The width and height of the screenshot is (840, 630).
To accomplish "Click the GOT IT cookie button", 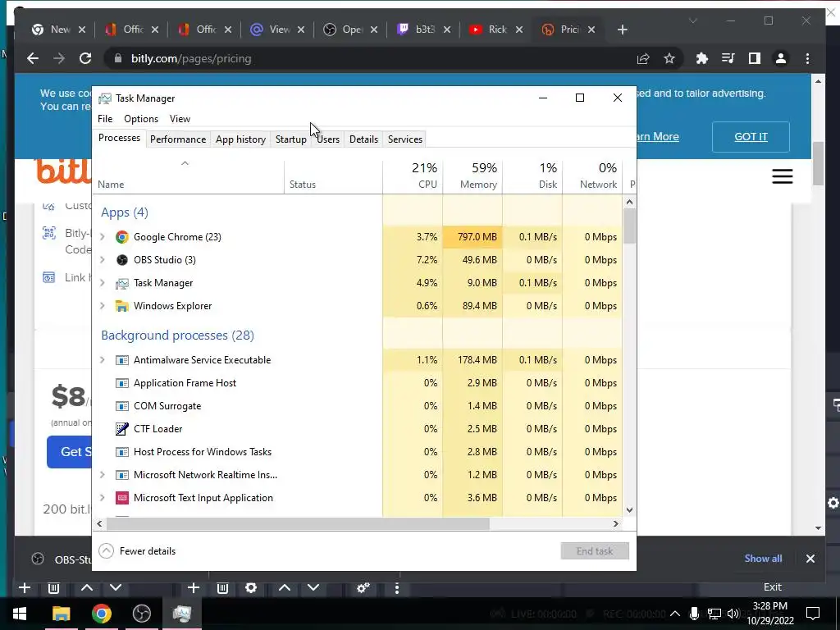I will point(751,137).
